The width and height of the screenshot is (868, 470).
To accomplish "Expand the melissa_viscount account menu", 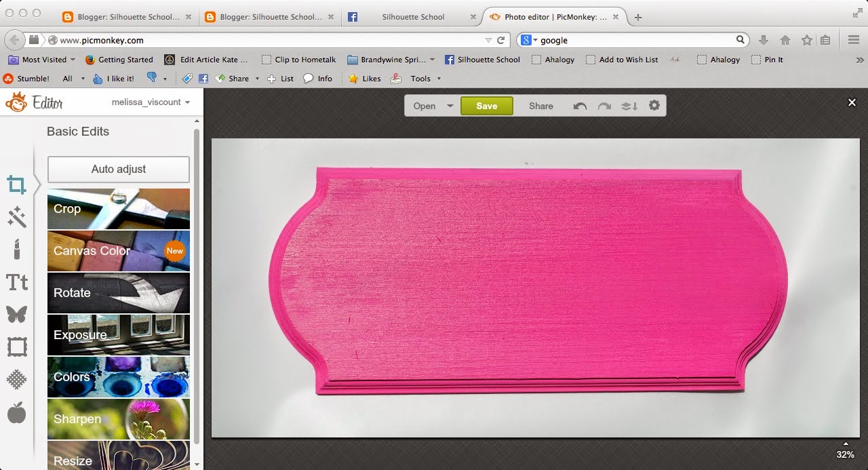I will click(151, 102).
